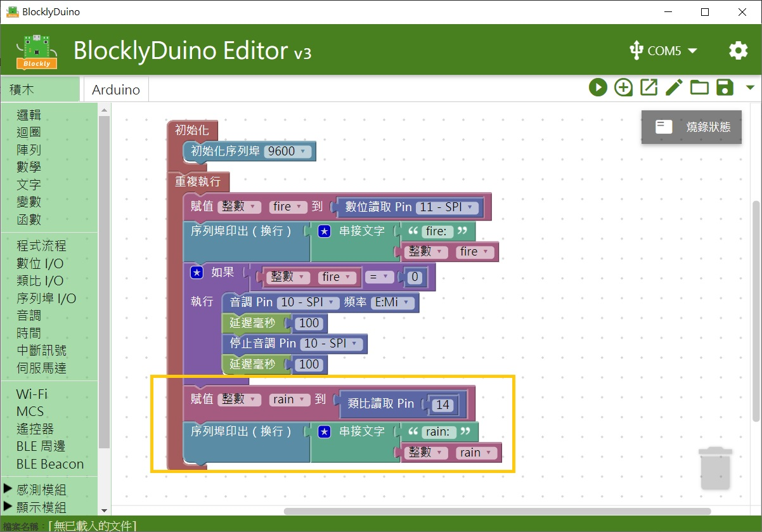Select the 數位 I/O category
Image resolution: width=762 pixels, height=532 pixels.
(x=40, y=263)
